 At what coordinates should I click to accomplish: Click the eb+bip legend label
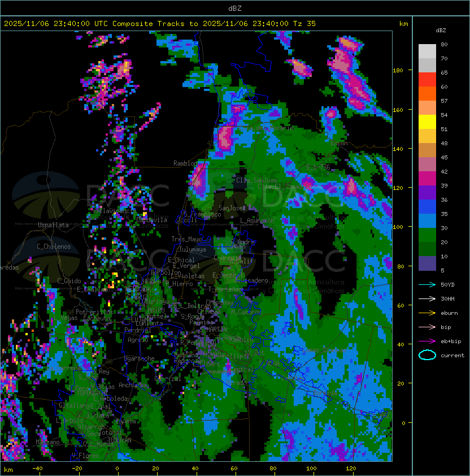click(451, 341)
